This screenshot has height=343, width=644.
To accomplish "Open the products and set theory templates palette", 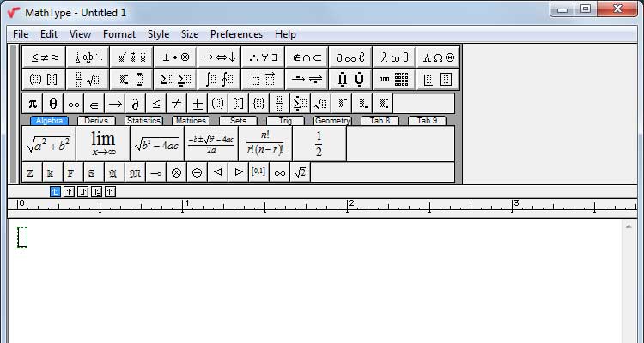I will coord(350,79).
